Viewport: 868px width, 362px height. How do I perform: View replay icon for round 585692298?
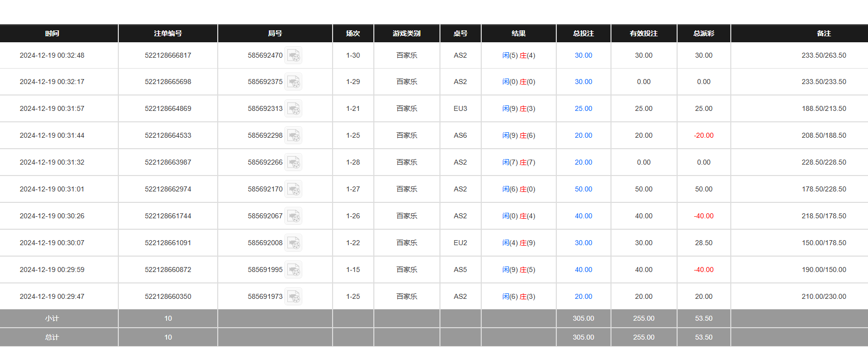293,136
